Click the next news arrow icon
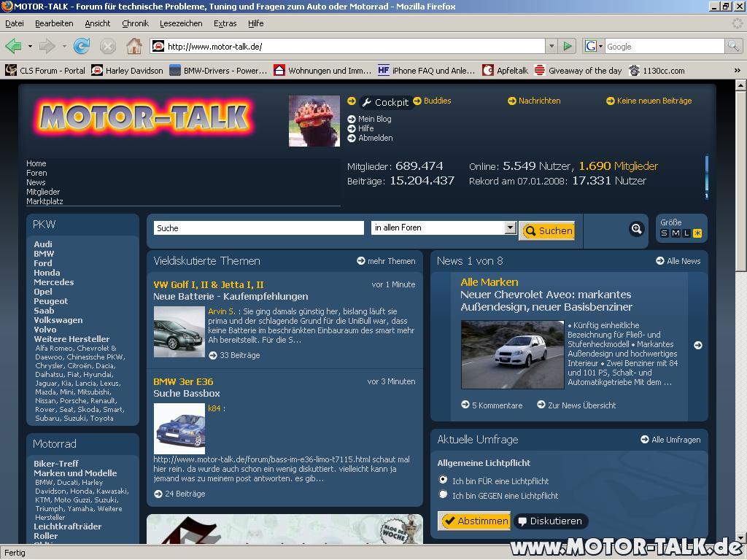Viewport: 747px width, 560px height. coord(698,345)
